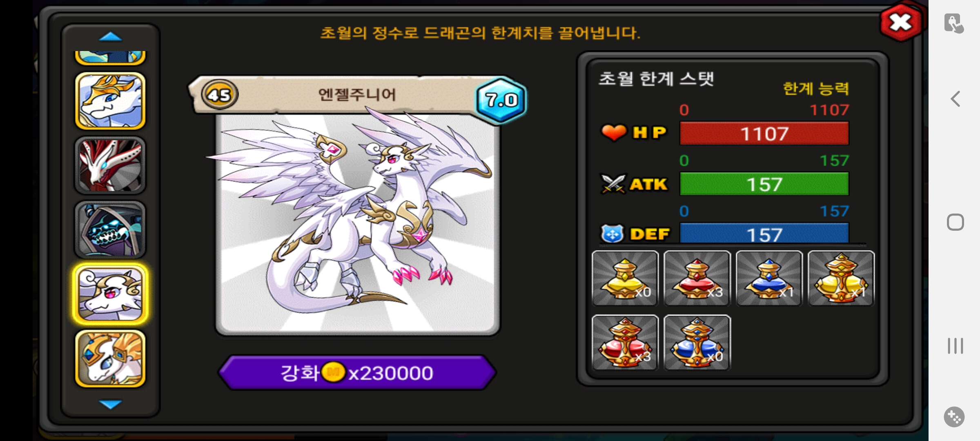
Task: Select the highlighted Angel Junior portrait
Action: pyautogui.click(x=110, y=294)
